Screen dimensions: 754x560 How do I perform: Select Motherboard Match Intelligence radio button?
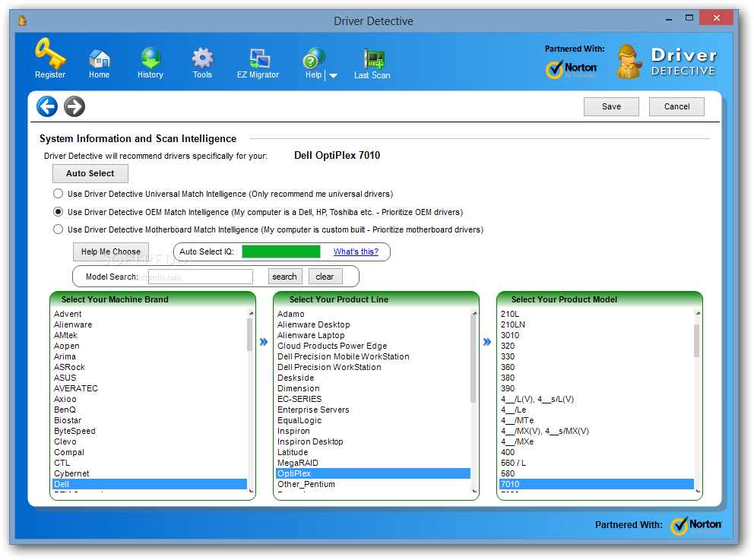click(59, 229)
